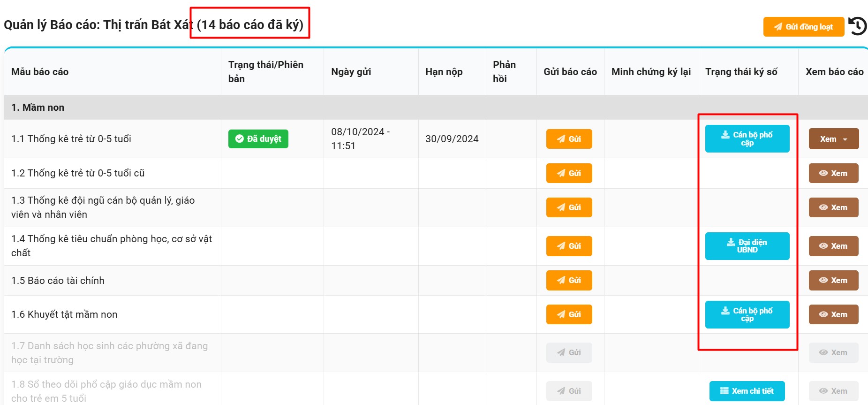The height and width of the screenshot is (405, 868).
Task: Download 'Cán bộ phổ cập' signature for report 1.1
Action: tap(747, 139)
